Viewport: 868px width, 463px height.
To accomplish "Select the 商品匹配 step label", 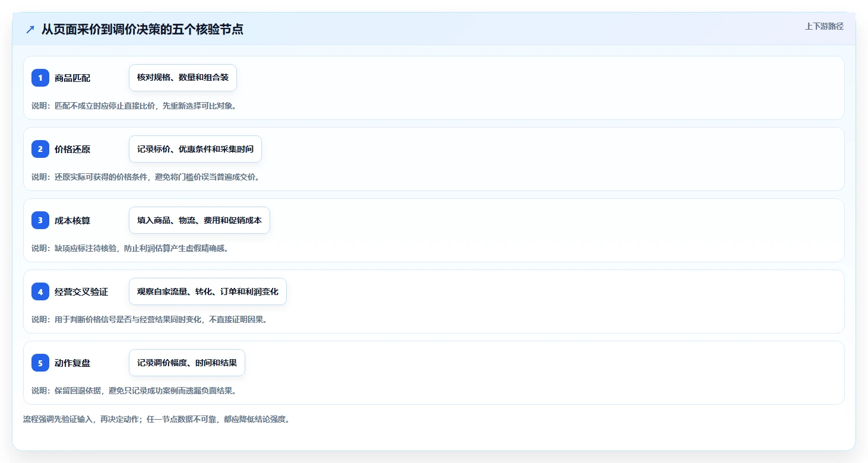I will coord(72,78).
